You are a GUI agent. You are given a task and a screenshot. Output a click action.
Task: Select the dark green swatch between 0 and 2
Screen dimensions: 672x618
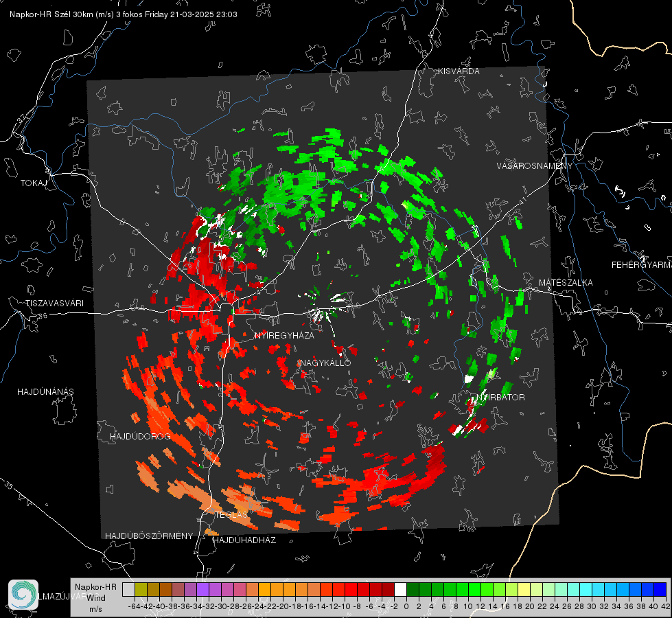(x=413, y=590)
